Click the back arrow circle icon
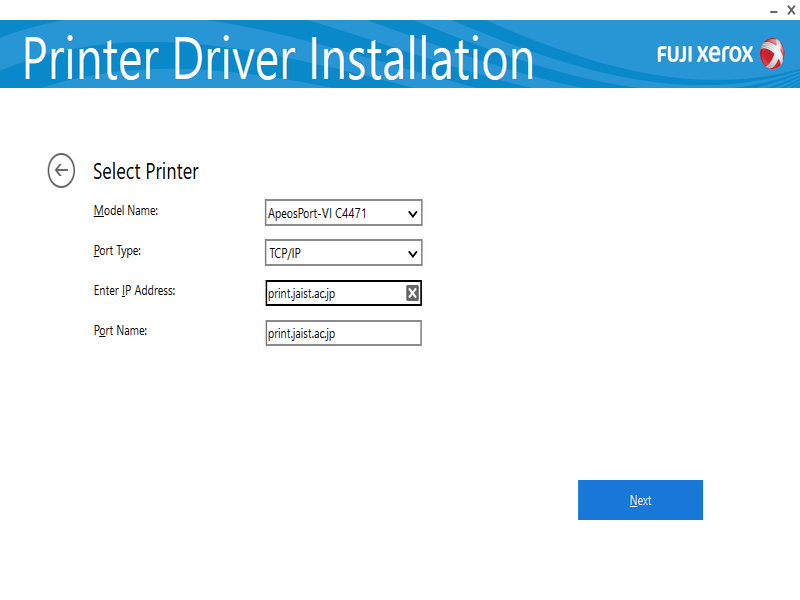Screen dimensions: 800x600 (61, 170)
